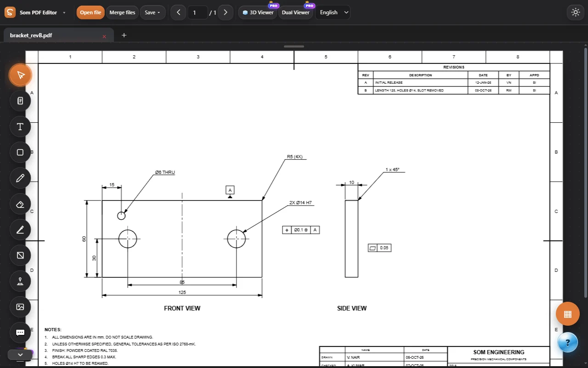Image resolution: width=588 pixels, height=368 pixels.
Task: Open the Dual Viewer
Action: pos(295,12)
